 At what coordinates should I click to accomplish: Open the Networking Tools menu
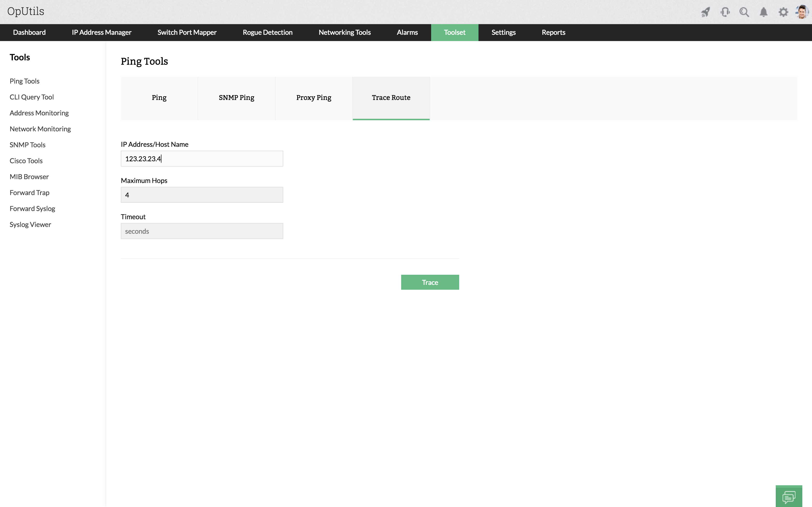click(345, 33)
